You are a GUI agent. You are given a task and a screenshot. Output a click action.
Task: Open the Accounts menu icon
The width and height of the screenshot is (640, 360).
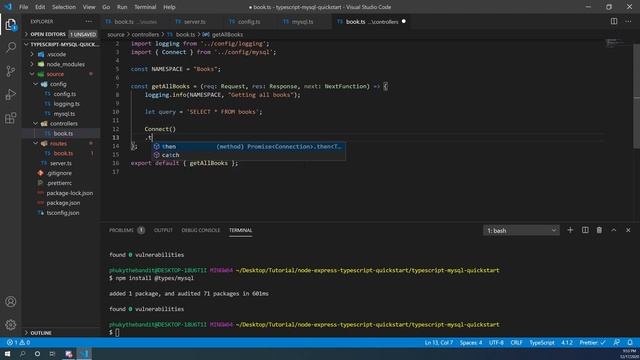click(x=11, y=302)
